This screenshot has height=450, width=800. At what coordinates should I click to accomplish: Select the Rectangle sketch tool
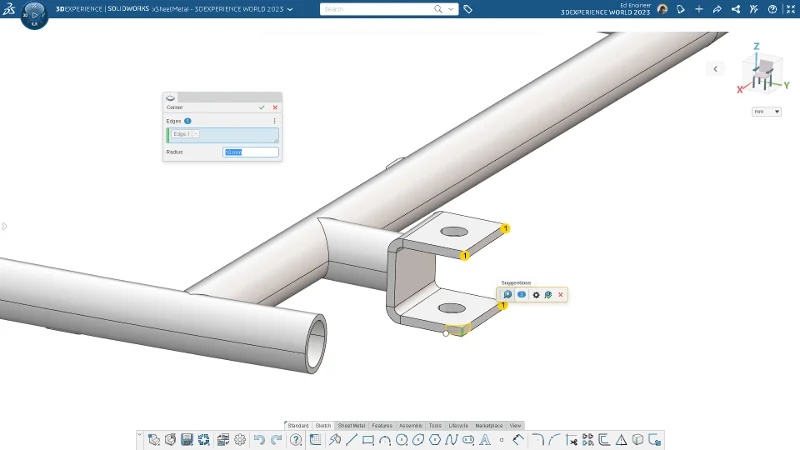368,439
